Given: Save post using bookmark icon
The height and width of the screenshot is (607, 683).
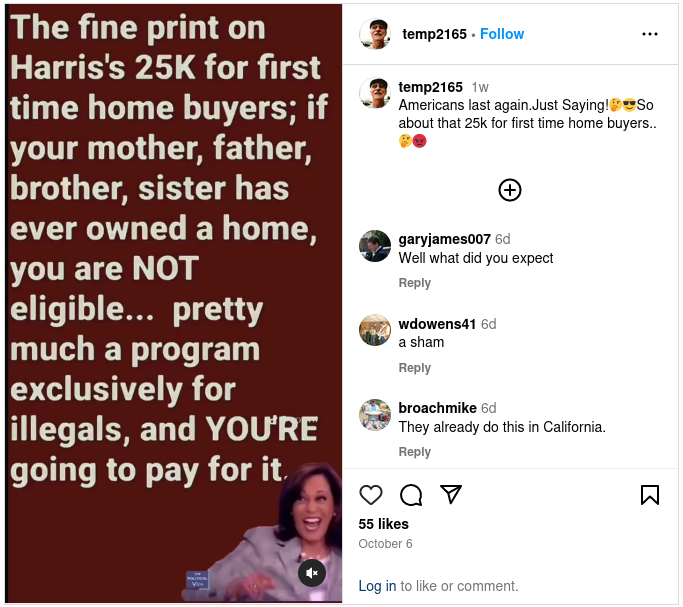Looking at the screenshot, I should coord(649,495).
